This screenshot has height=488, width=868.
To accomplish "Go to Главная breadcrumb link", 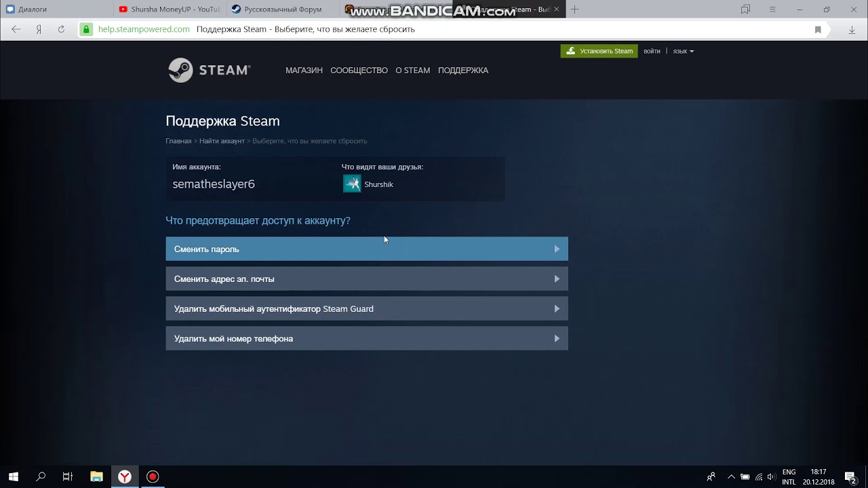I will 178,141.
